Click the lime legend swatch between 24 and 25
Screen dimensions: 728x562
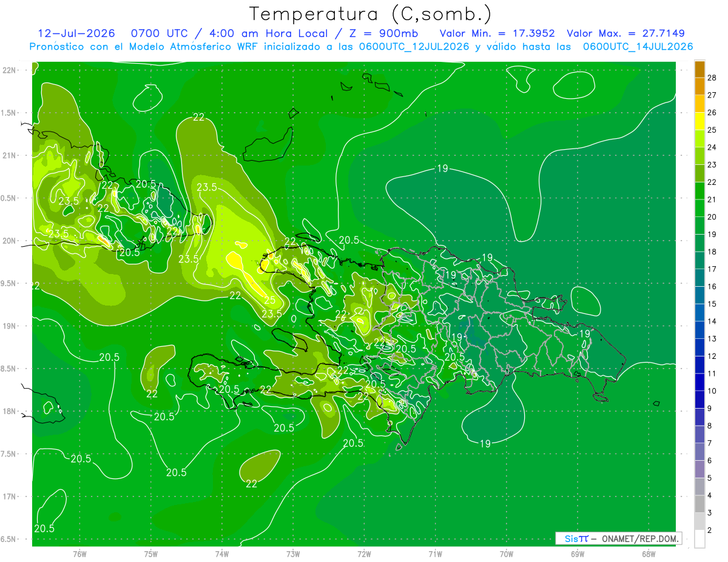[x=699, y=138]
